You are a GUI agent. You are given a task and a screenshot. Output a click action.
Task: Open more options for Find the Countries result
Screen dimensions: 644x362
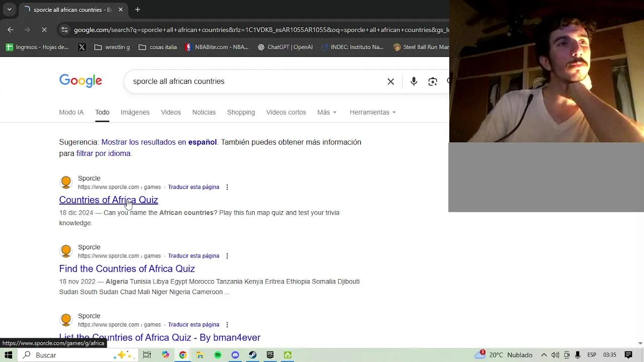click(x=227, y=256)
